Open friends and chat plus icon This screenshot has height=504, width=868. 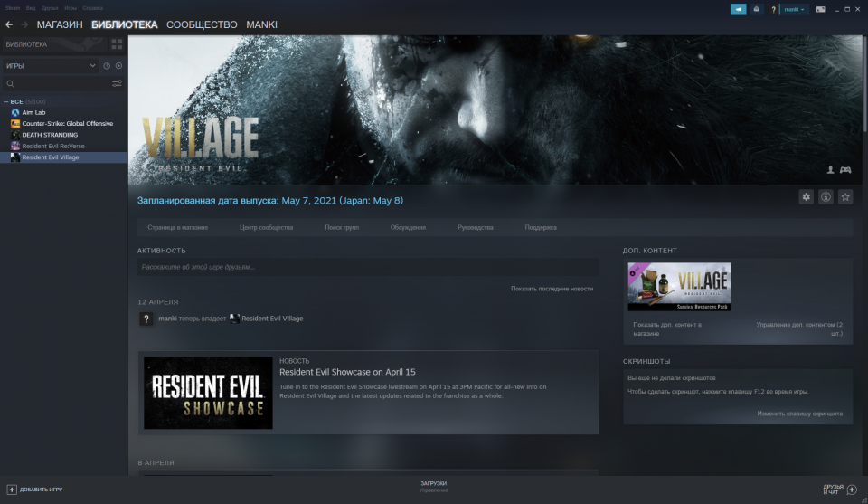[852, 490]
